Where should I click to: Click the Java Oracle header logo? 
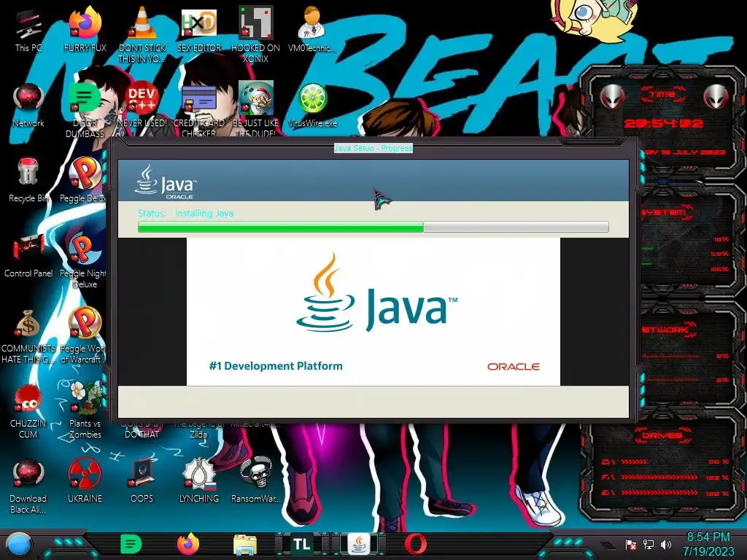click(x=166, y=182)
